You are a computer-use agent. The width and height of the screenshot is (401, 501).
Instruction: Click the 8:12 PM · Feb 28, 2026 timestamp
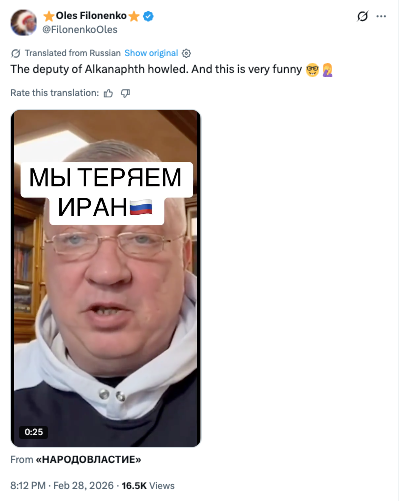coord(62,486)
